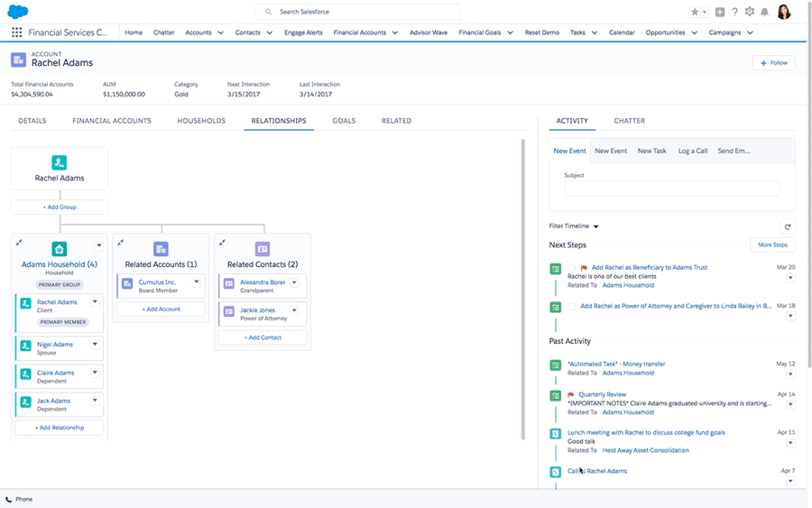
Task: Collapse the Adams Household group card
Action: pyautogui.click(x=20, y=242)
